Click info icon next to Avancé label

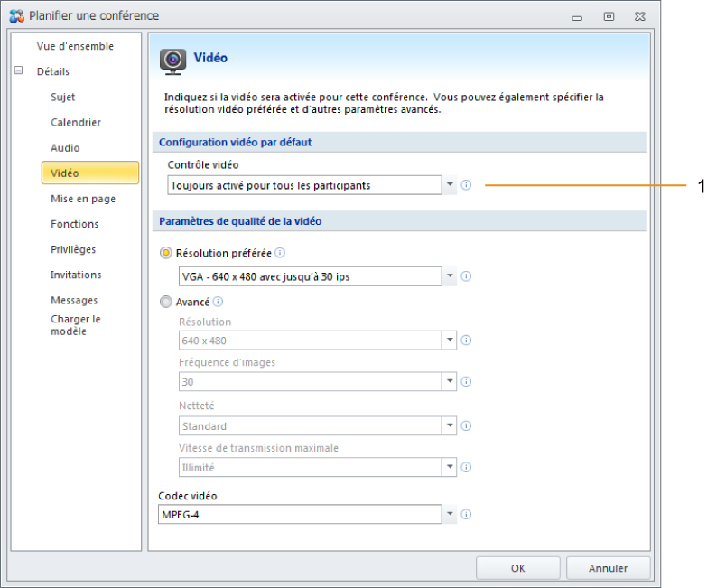tap(218, 301)
